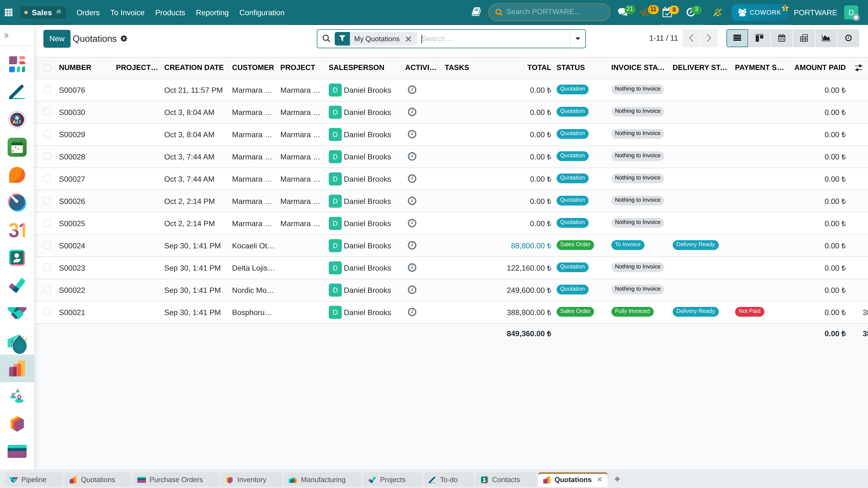Open the To-do pencil icon in sidebar

pos(17,92)
